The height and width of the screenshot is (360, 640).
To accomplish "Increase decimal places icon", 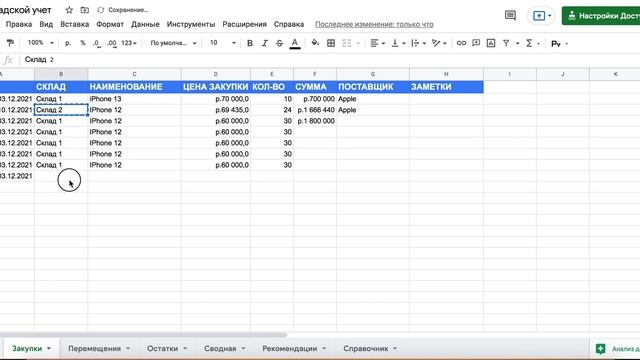I will [112, 43].
